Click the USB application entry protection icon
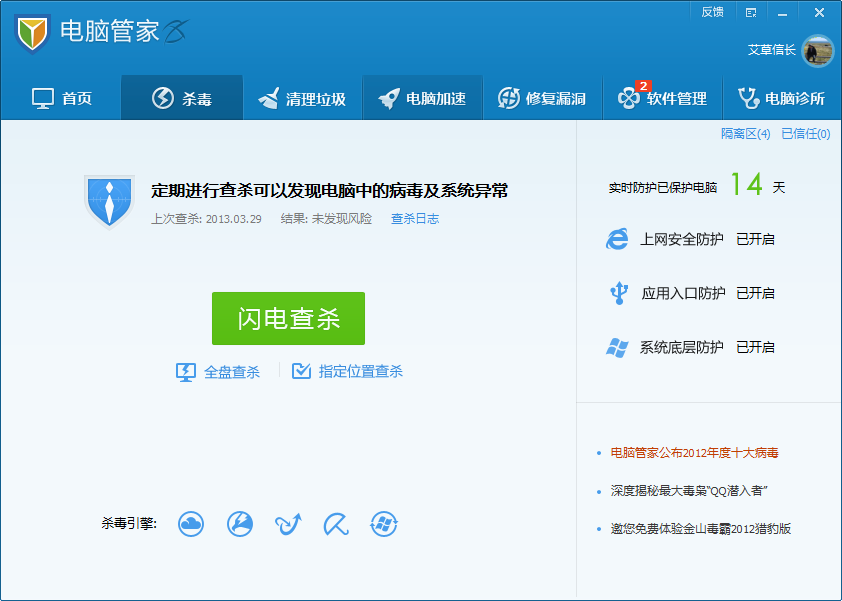The height and width of the screenshot is (601, 842). [x=617, y=293]
